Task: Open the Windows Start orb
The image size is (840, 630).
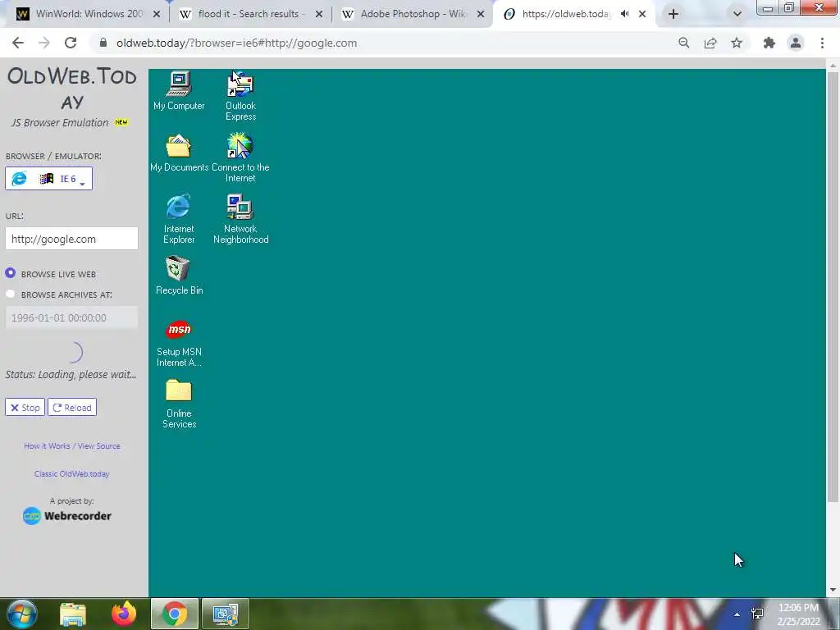Action: [21, 614]
